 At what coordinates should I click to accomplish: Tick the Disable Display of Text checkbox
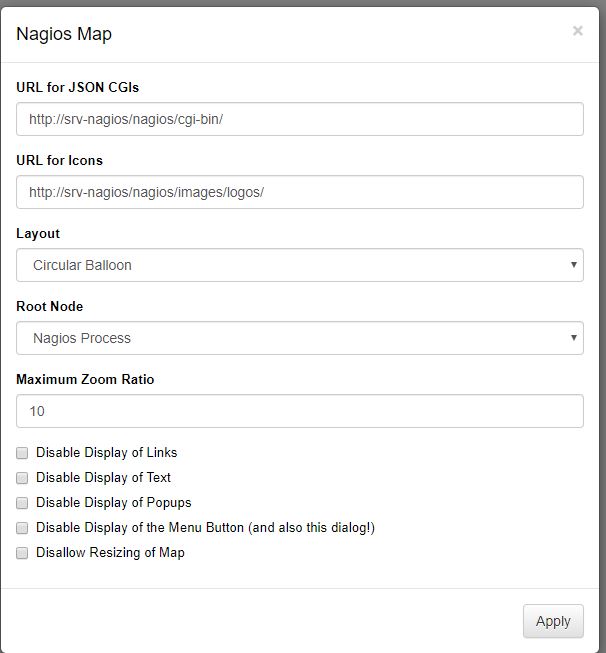coord(22,478)
